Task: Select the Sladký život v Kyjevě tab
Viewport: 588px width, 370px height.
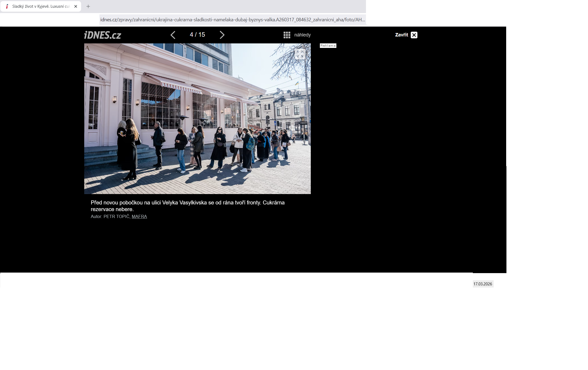Action: pos(41,6)
